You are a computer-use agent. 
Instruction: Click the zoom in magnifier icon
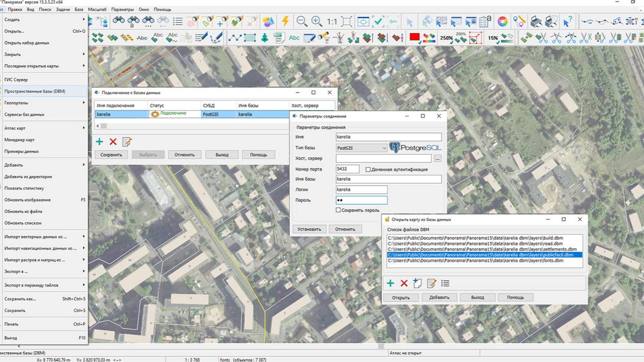coord(317,21)
